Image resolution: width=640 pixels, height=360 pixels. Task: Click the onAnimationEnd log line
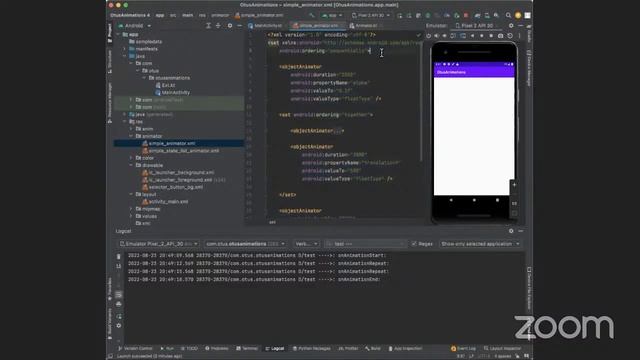[254, 280]
